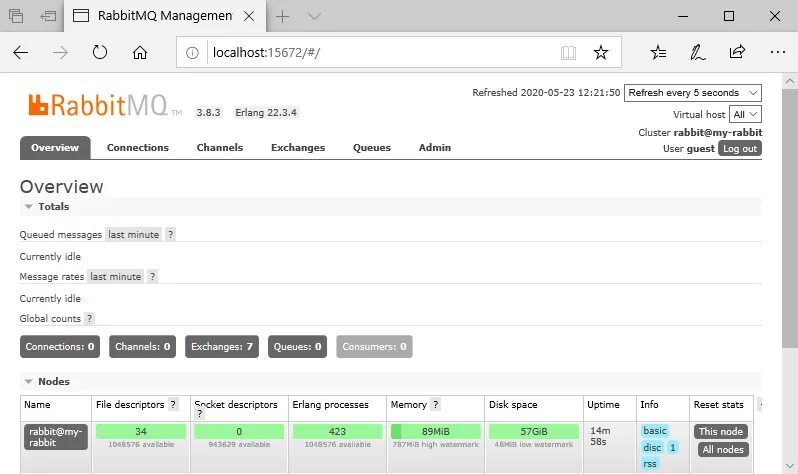
Task: Click the disc info tag
Action: click(x=652, y=448)
